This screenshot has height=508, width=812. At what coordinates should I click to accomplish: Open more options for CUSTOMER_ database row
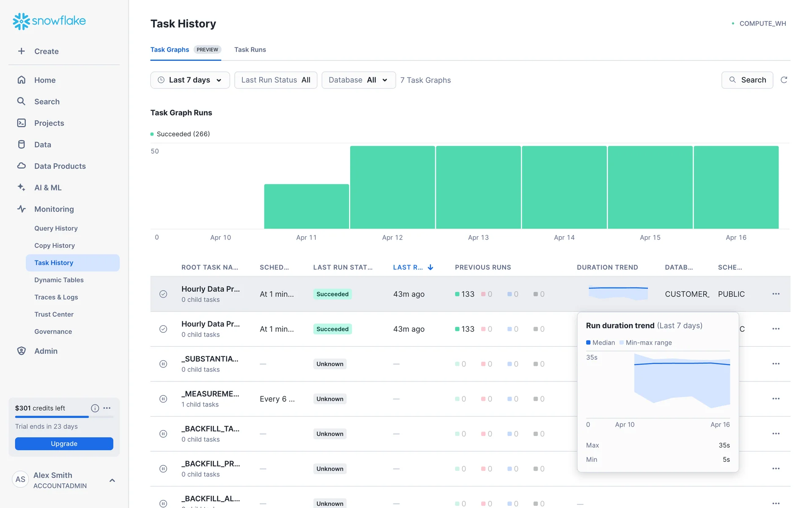(x=776, y=294)
